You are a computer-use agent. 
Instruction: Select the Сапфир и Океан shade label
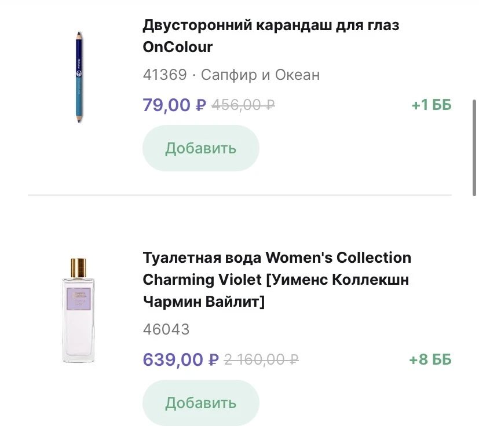coord(260,75)
